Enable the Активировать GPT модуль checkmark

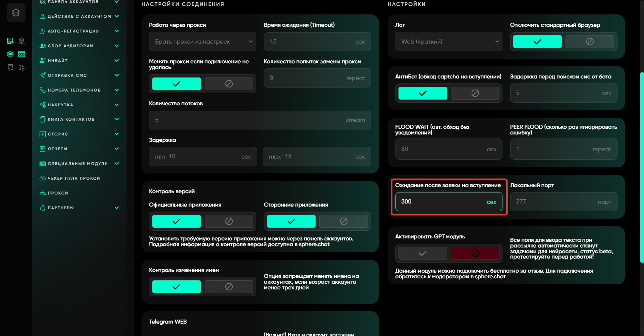pos(423,253)
